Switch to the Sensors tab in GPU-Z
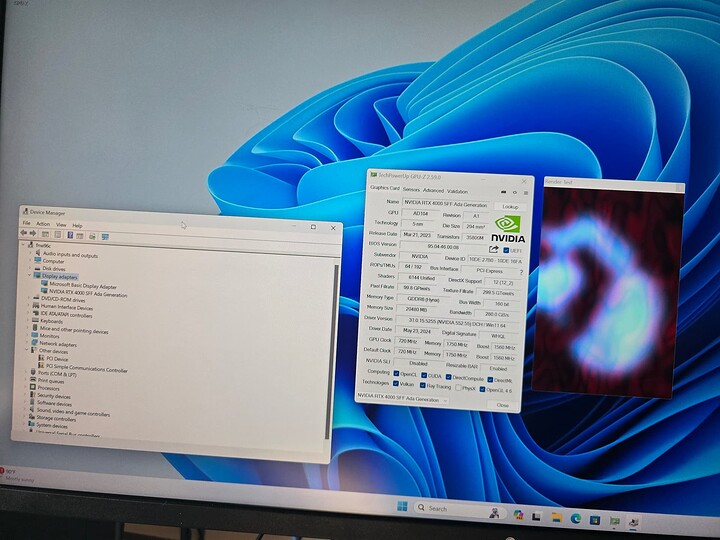Image resolution: width=720 pixels, height=540 pixels. [410, 188]
